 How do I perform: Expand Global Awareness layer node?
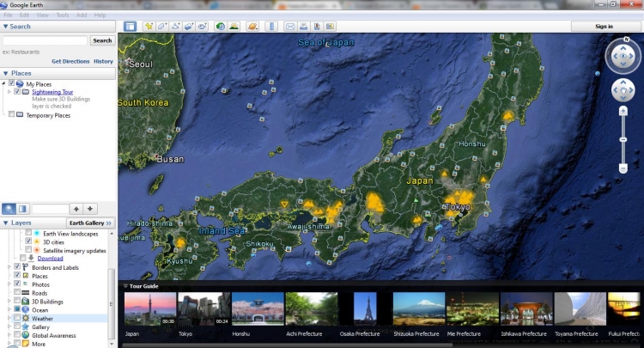(9, 335)
